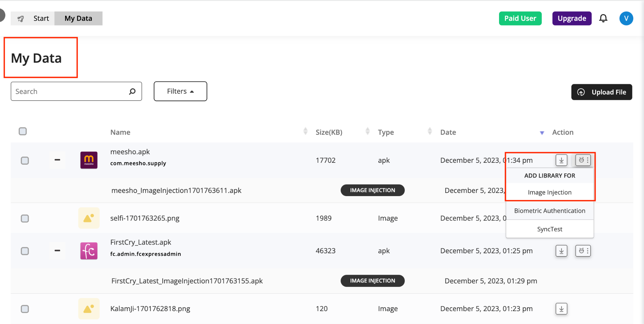
Task: Open library options for FirstCry_Latest.apk
Action: click(583, 251)
